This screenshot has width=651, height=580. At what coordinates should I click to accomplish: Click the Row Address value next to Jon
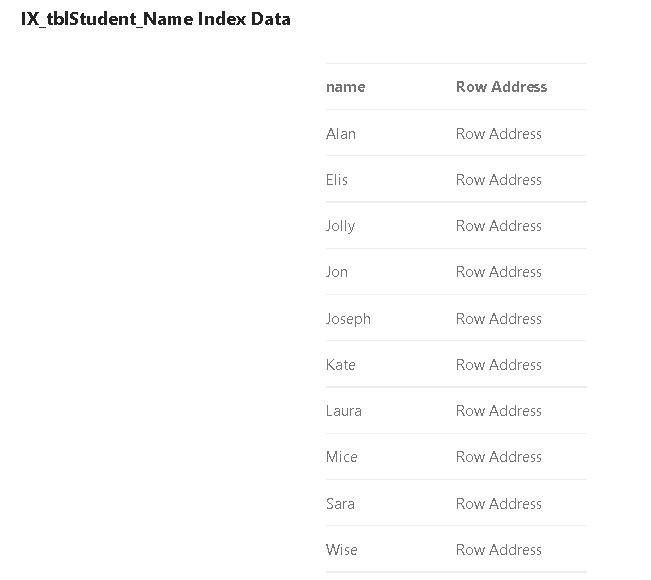499,272
